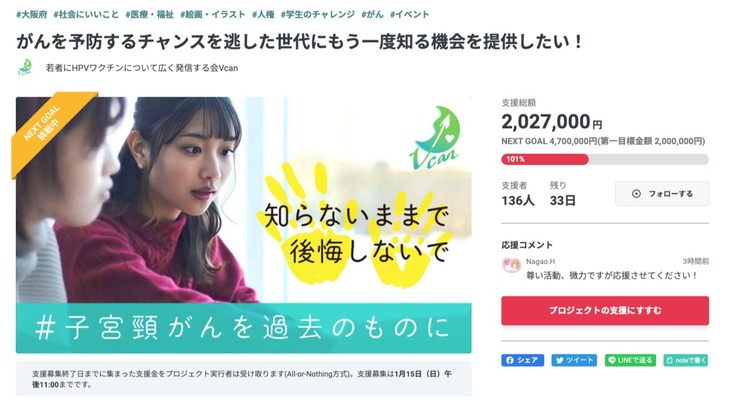This screenshot has height=410, width=736.
Task: Click the NEXT GOAL orange ribbon badge
Action: coord(48,128)
